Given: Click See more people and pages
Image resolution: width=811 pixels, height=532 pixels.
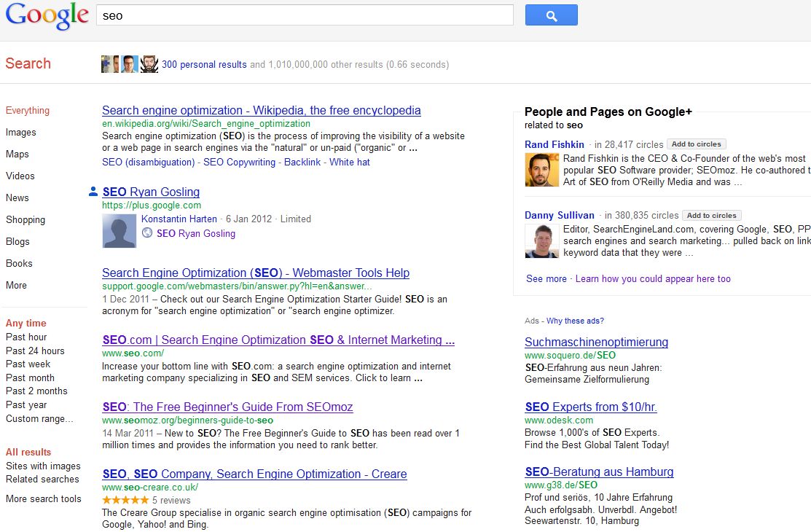Looking at the screenshot, I should pos(546,278).
